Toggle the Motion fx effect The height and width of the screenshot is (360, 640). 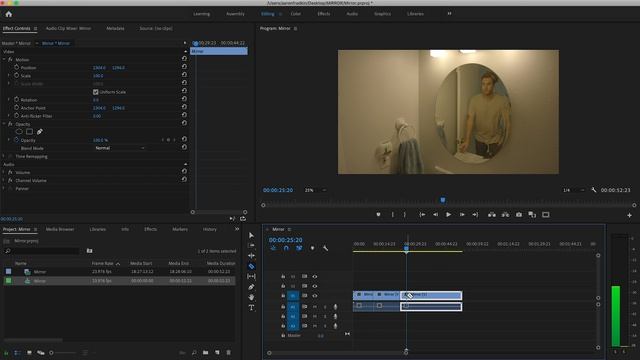click(x=10, y=60)
